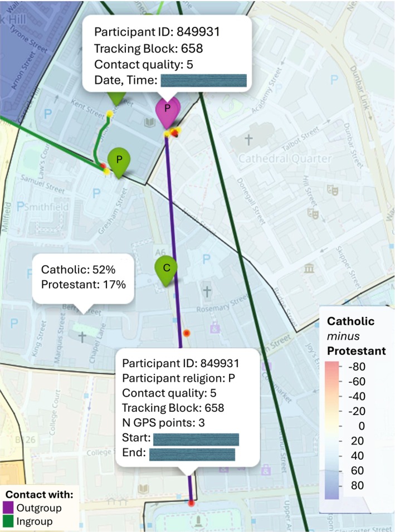Click the church cross icon near Rosemary Street
This screenshot has height=532, width=395.
pos(207,291)
